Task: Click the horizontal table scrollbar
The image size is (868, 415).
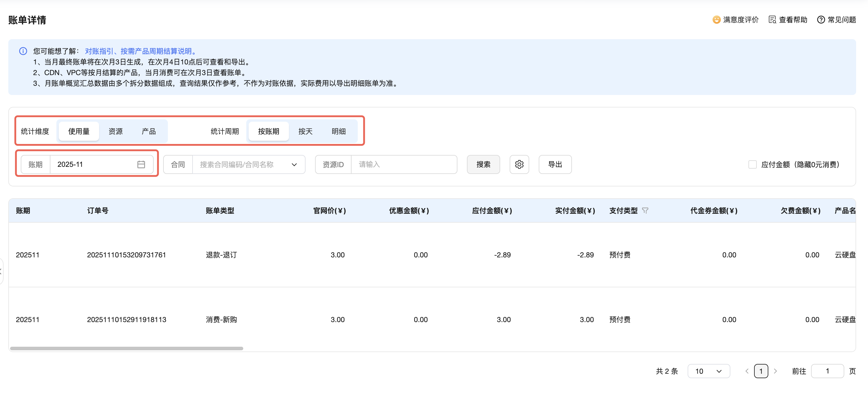Action: coord(126,348)
